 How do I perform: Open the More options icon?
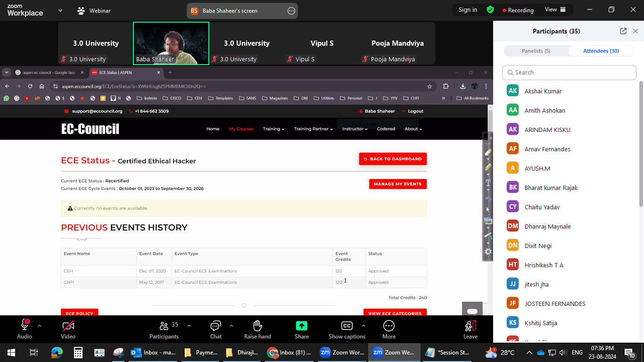(x=389, y=325)
